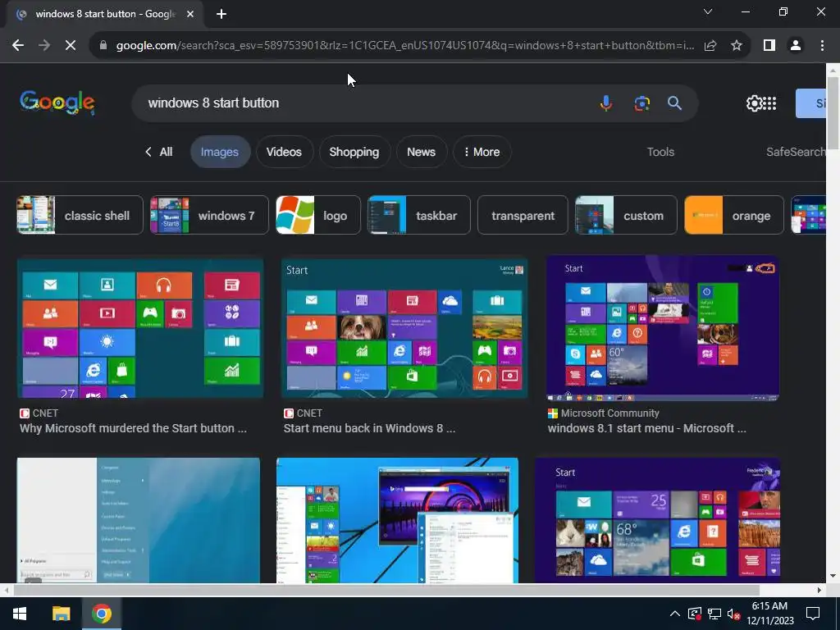The height and width of the screenshot is (630, 840).
Task: Filter by custom chip
Action: pyautogui.click(x=626, y=216)
